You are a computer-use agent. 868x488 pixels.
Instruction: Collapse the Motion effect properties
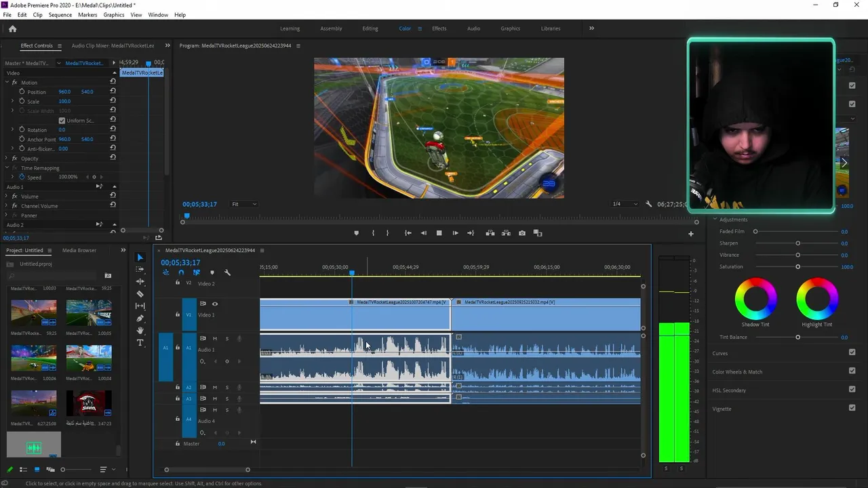[7, 83]
